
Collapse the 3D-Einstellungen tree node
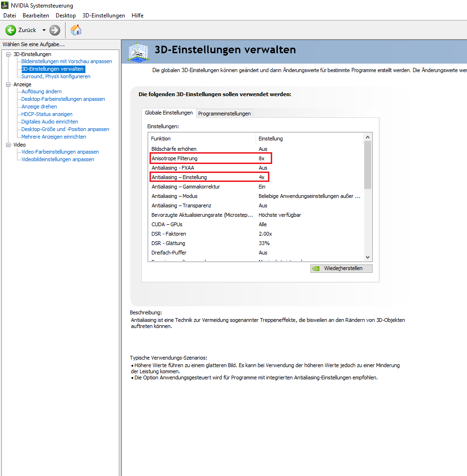(8, 54)
